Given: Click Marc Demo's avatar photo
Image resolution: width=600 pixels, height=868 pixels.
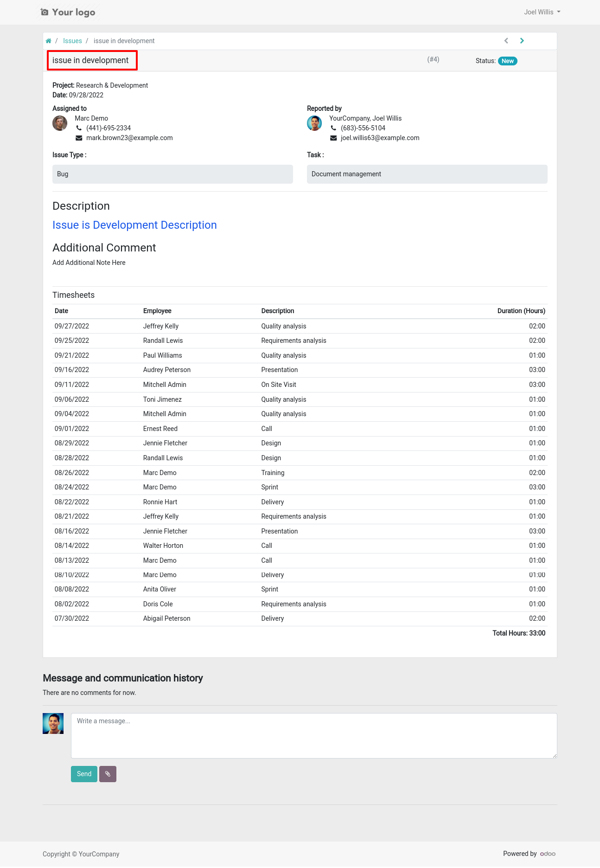Looking at the screenshot, I should (x=60, y=123).
